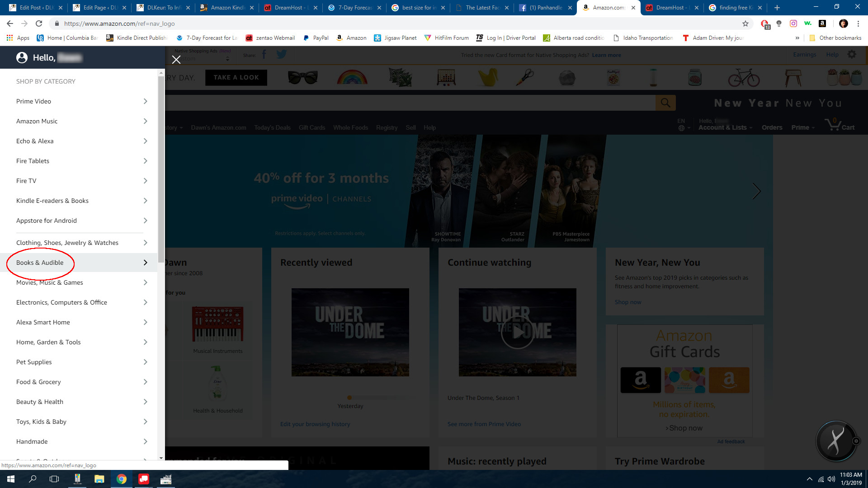Select Kindle E-readers & Books menu item

coord(52,201)
